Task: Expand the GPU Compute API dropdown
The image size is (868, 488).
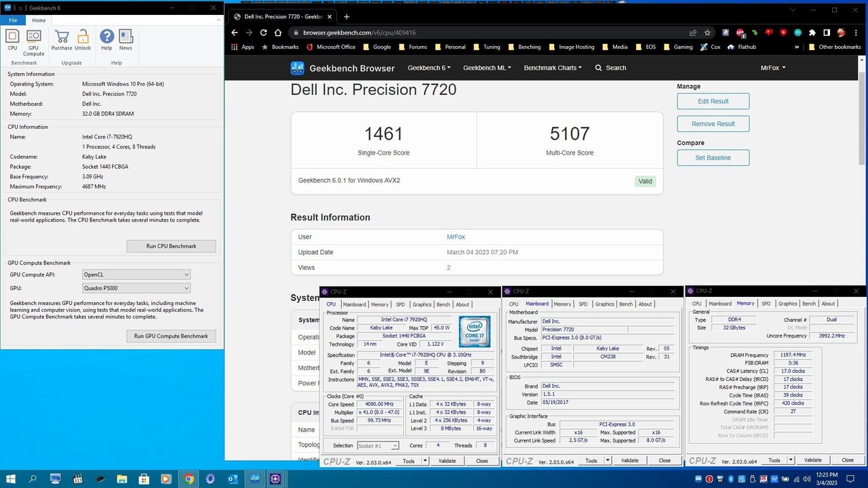Action: click(x=136, y=274)
